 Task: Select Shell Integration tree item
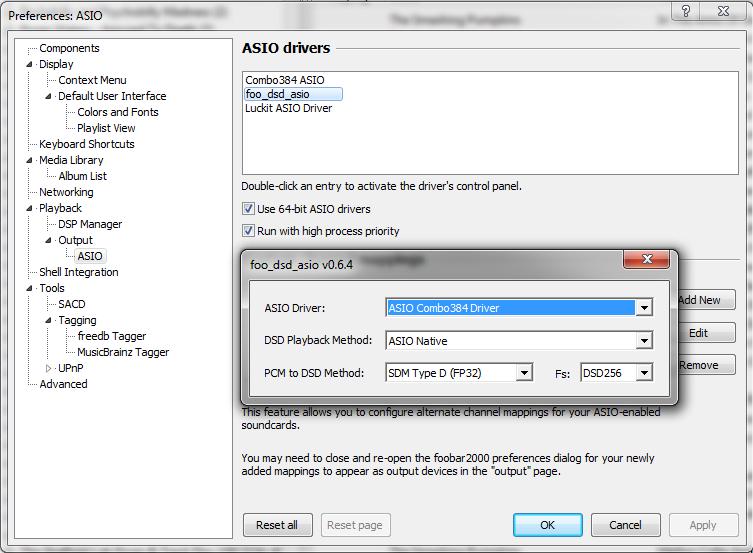[79, 272]
